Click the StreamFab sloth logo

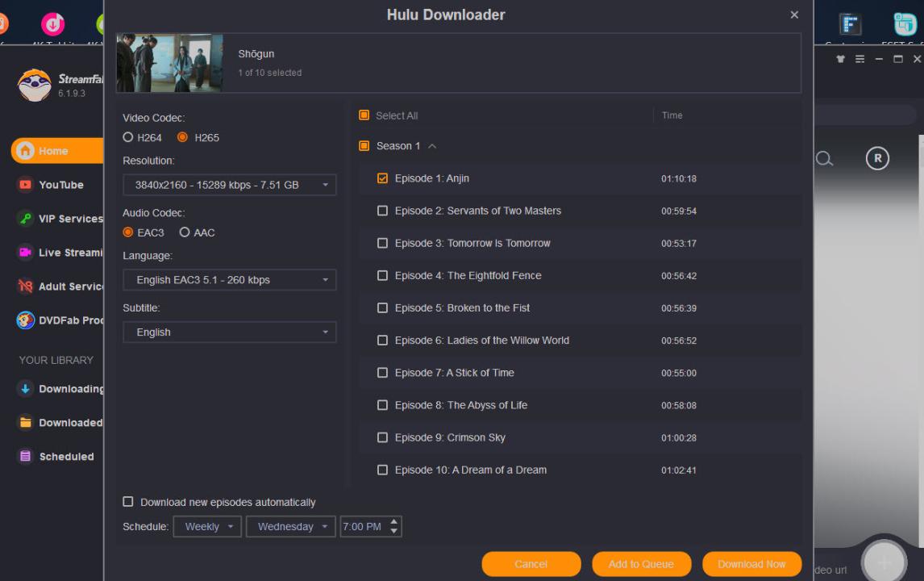click(x=34, y=85)
